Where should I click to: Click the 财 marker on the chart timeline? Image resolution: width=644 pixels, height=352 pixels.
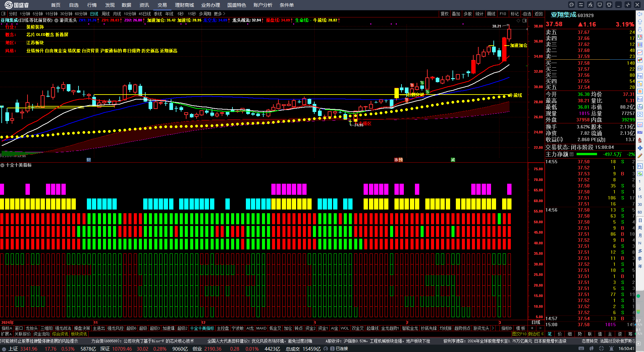click(x=89, y=160)
